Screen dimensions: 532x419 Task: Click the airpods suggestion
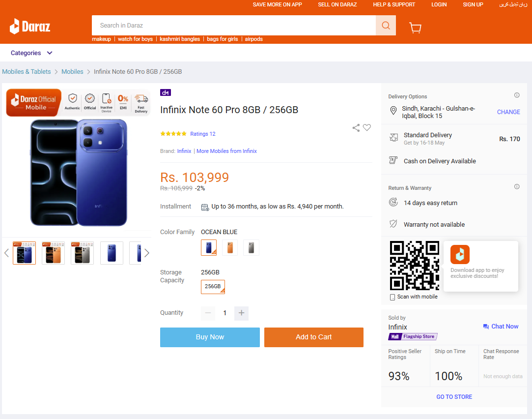[x=254, y=39]
